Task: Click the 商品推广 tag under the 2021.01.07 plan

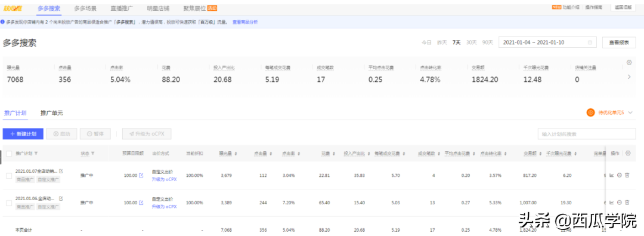Action: (x=25, y=179)
